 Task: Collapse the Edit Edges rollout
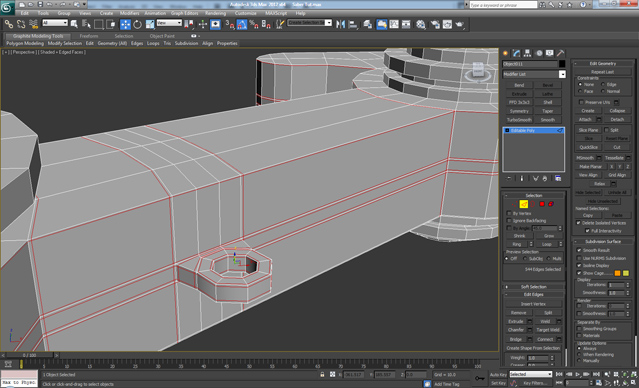534,295
